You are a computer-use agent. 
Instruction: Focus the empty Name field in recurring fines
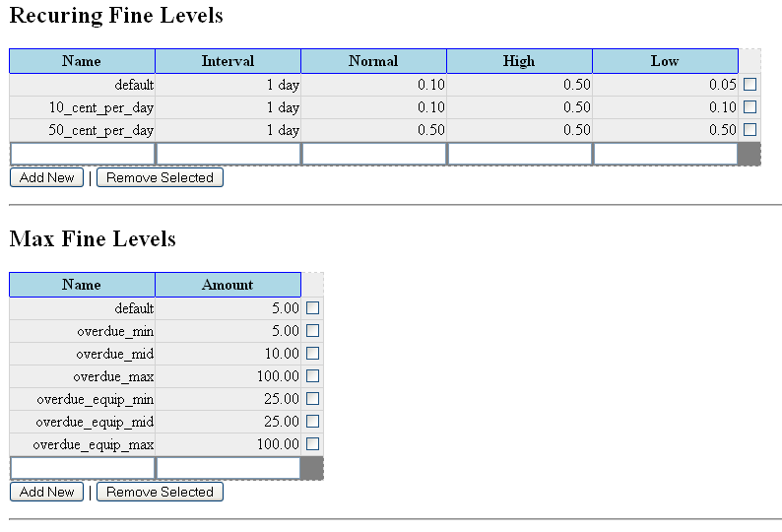(x=83, y=154)
